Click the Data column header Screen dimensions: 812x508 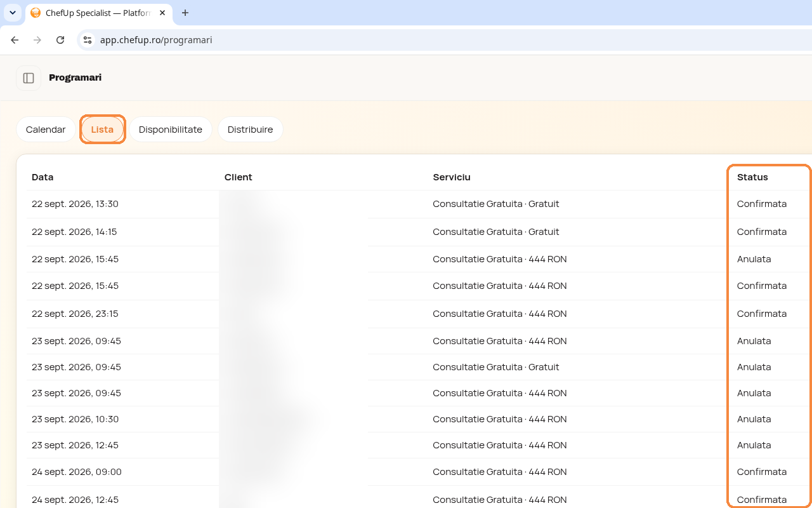(x=43, y=177)
